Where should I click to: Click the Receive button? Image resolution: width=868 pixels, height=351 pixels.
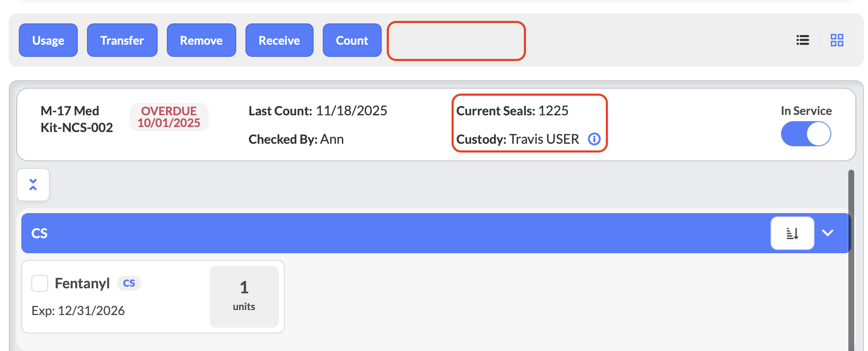coord(279,40)
